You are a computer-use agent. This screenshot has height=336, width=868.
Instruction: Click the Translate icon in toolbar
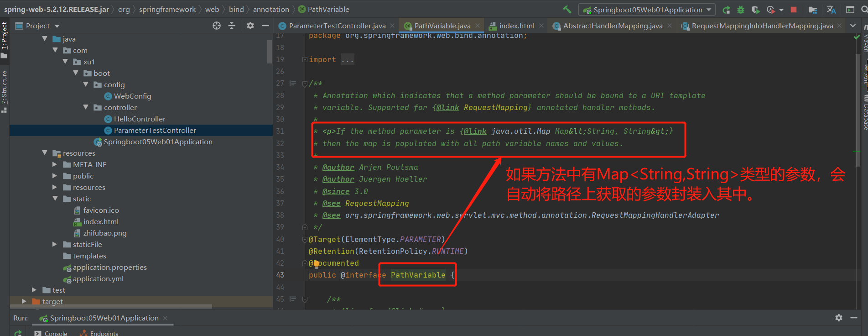tap(831, 10)
